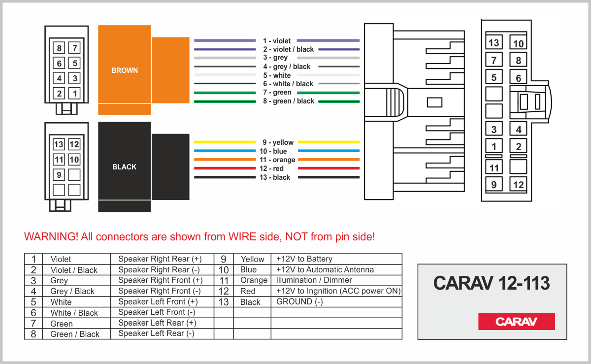The height and width of the screenshot is (364, 591).
Task: Select the red WARNING text line
Action: click(199, 236)
